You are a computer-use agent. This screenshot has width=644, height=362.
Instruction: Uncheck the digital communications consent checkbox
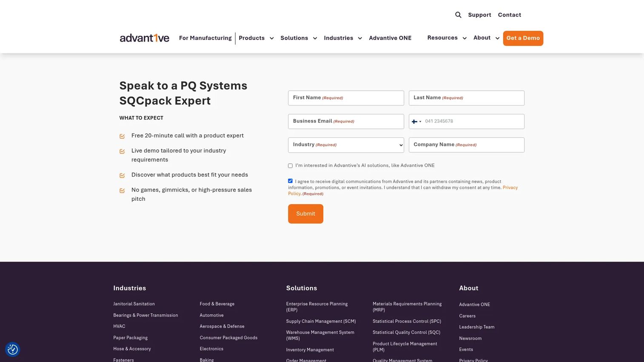pyautogui.click(x=290, y=181)
